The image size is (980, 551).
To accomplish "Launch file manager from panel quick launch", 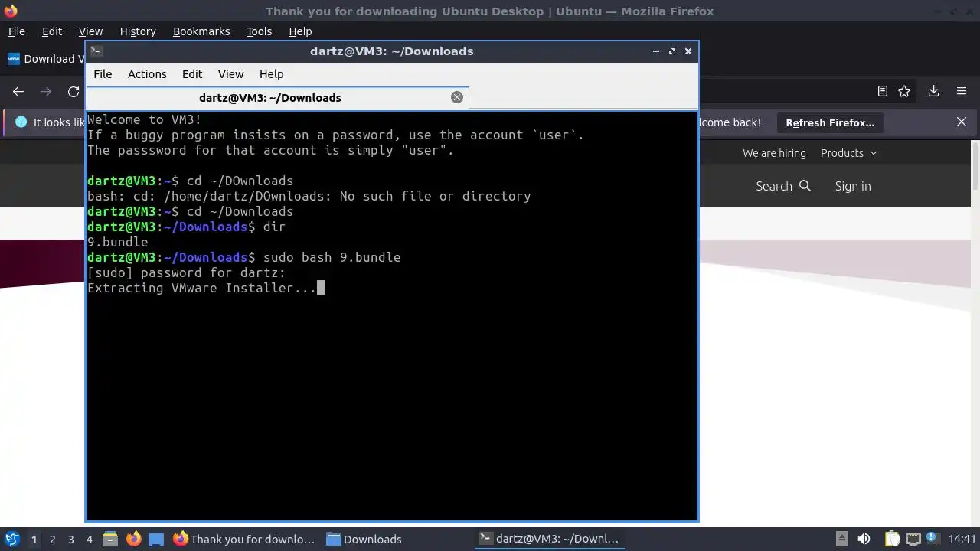I will pos(110,539).
